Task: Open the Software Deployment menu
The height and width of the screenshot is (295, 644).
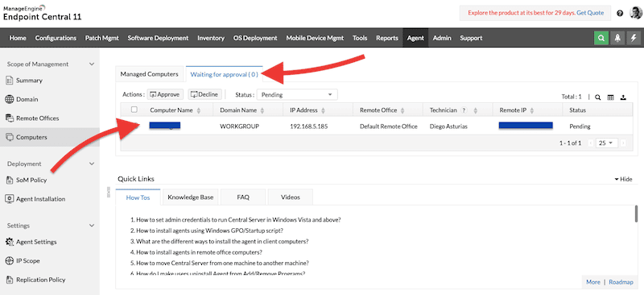Action: tap(158, 38)
